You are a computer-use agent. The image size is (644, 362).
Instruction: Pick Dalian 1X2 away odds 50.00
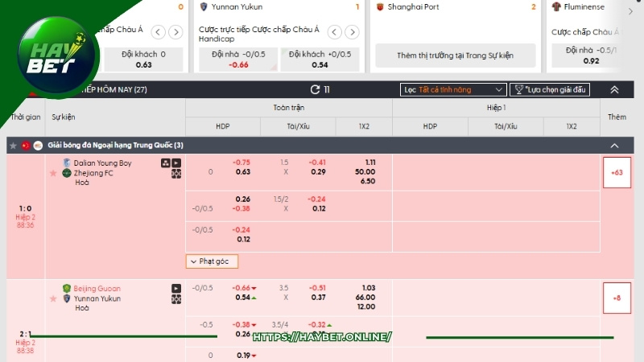(x=365, y=172)
